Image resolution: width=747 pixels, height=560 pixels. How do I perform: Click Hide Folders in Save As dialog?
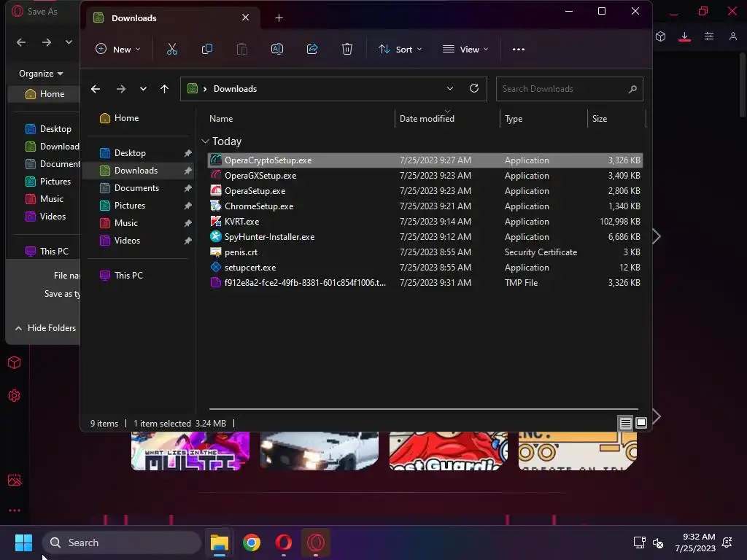[46, 327]
